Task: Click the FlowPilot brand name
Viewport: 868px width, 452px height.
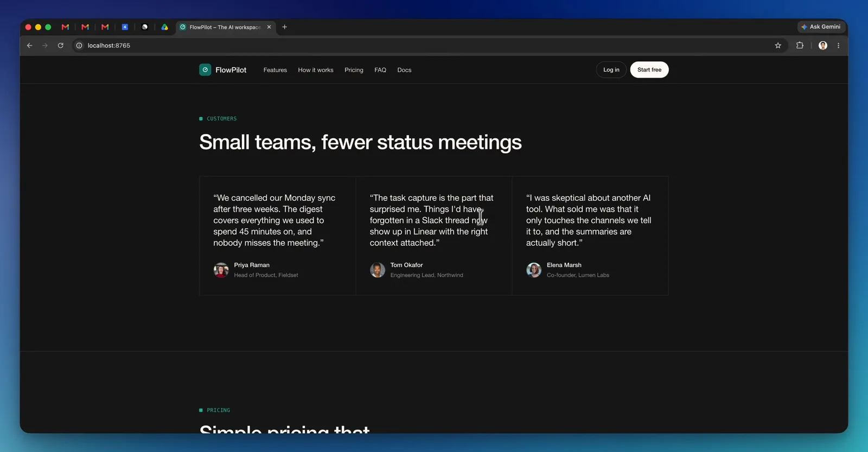Action: [231, 70]
